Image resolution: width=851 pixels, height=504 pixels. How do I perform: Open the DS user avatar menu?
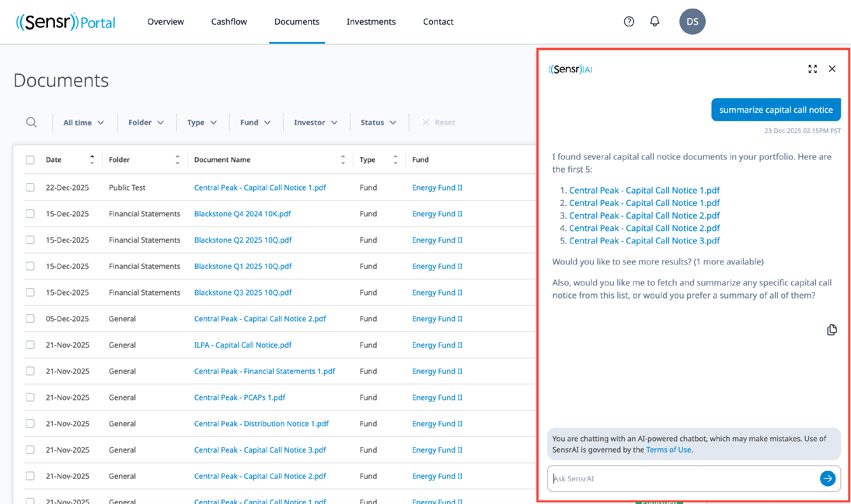point(692,22)
